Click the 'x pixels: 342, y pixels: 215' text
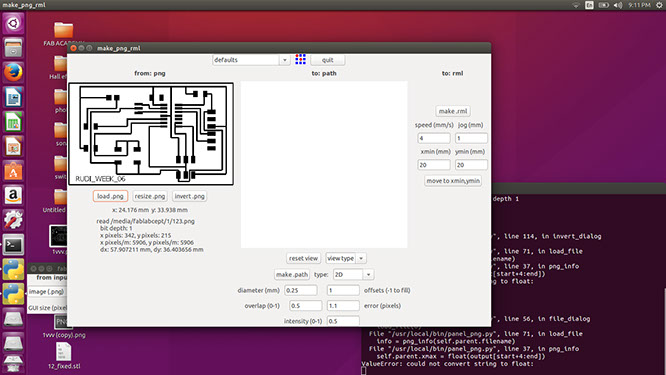666x375 pixels. point(135,235)
